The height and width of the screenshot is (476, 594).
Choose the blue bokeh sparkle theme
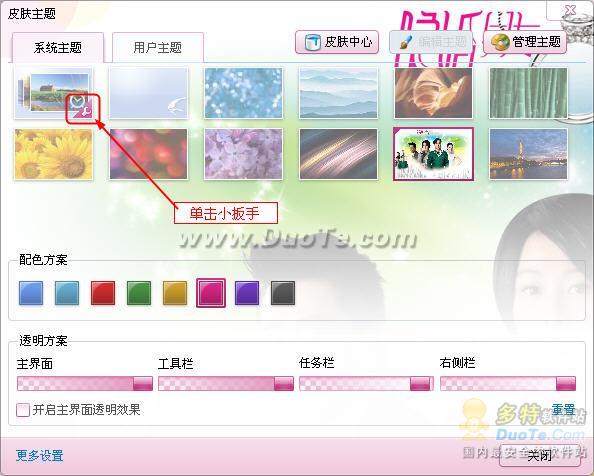tap(244, 93)
